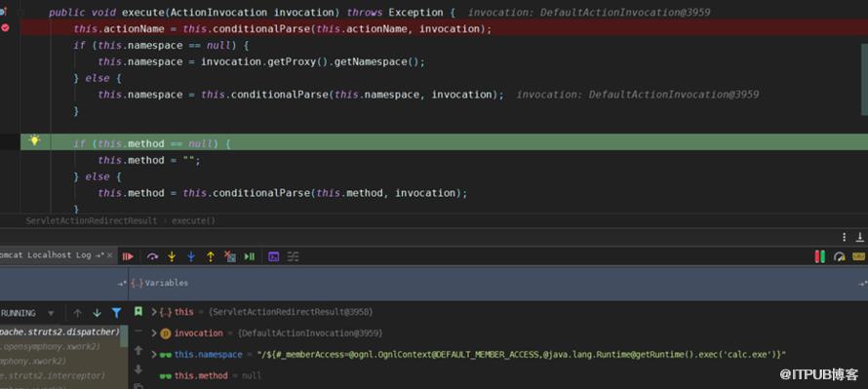868x389 pixels.
Task: Click the move watch up arrow icon
Action: [x=138, y=350]
